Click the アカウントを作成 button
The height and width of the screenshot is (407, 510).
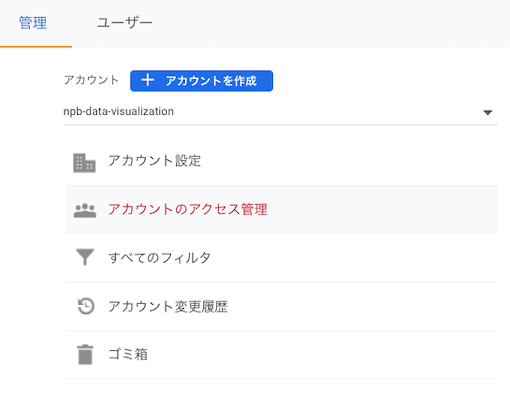click(201, 81)
